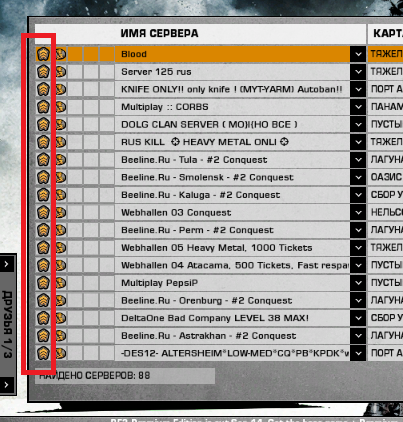
Task: Click the PunkBuster icon on Blood row
Action: coord(60,54)
